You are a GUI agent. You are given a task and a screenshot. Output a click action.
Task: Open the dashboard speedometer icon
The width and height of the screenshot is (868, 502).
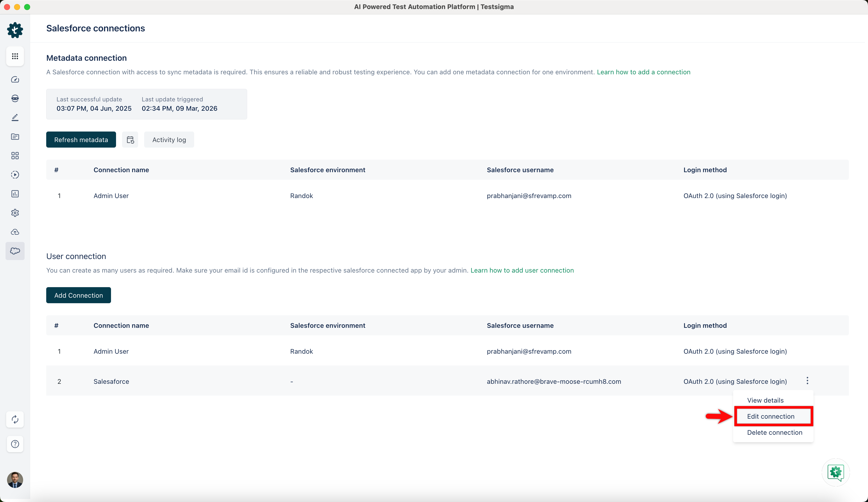point(15,80)
